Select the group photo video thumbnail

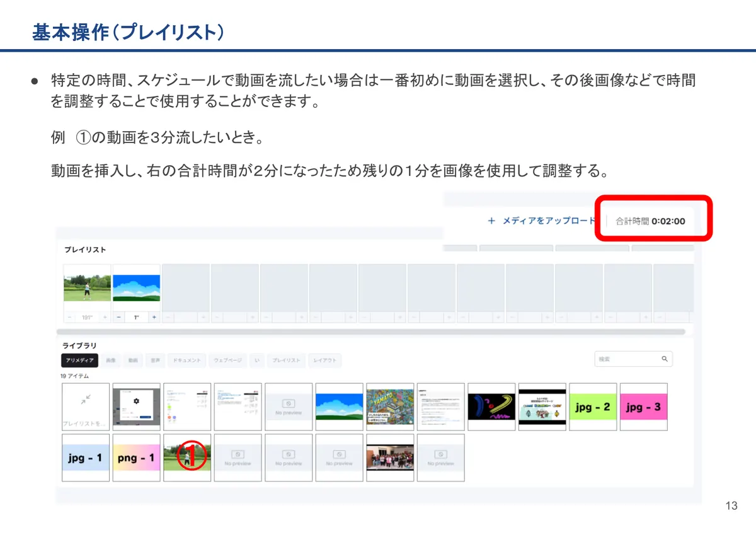tap(390, 457)
